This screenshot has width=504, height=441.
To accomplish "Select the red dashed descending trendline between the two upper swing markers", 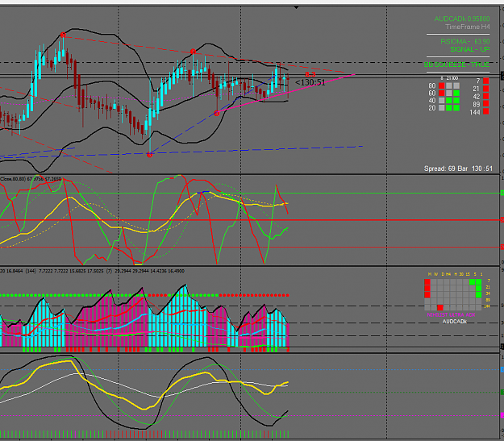I will 128,44.
